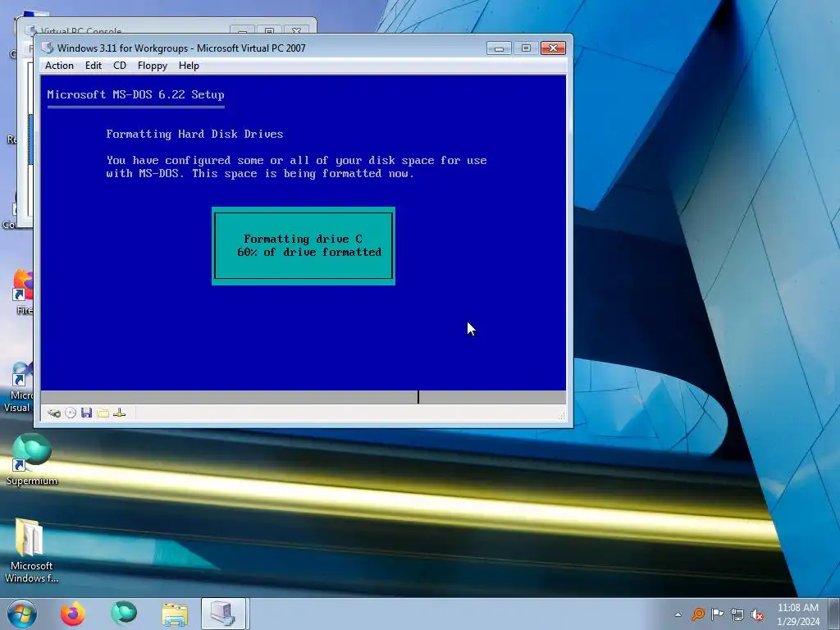Click the Show desktop button
840x630 pixels.
point(834,614)
